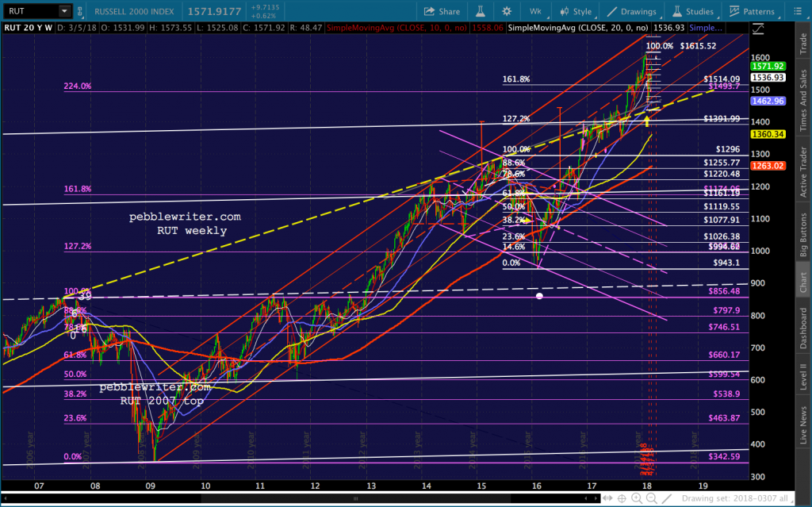Click the 1571.9177 last price display
The image size is (812, 507).
tap(214, 11)
